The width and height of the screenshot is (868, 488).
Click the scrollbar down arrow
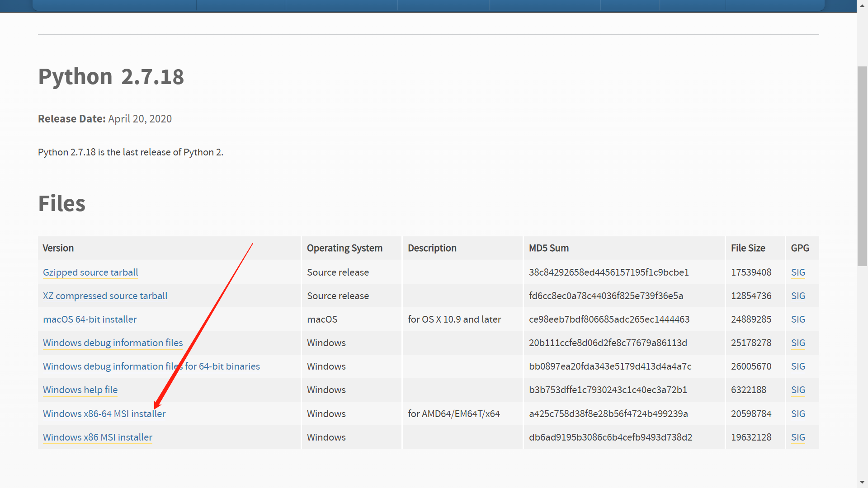tap(862, 482)
